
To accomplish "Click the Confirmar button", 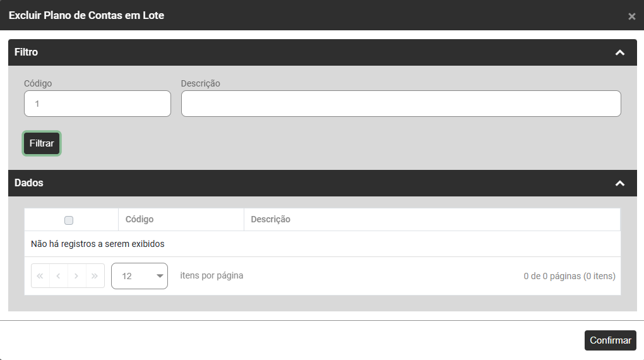I will pyautogui.click(x=610, y=340).
